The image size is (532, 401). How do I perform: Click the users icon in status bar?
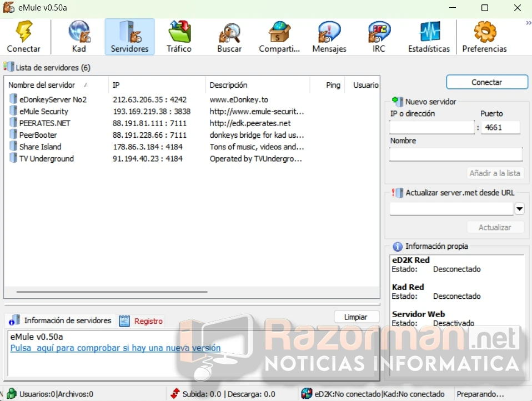coord(12,394)
